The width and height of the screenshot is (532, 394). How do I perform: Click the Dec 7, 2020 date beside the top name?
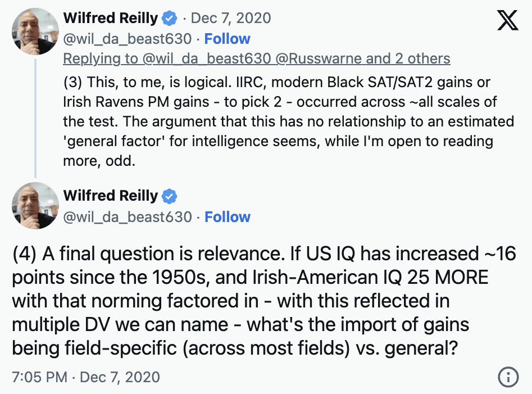231,19
